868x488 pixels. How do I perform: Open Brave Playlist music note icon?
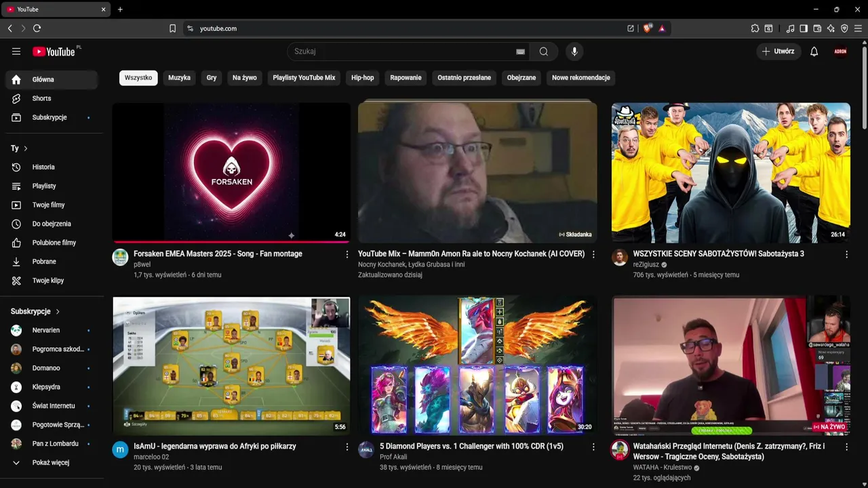coord(790,28)
